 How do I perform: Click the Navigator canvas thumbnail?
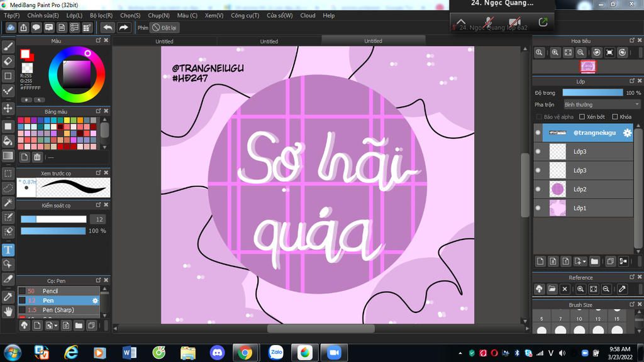point(588,67)
